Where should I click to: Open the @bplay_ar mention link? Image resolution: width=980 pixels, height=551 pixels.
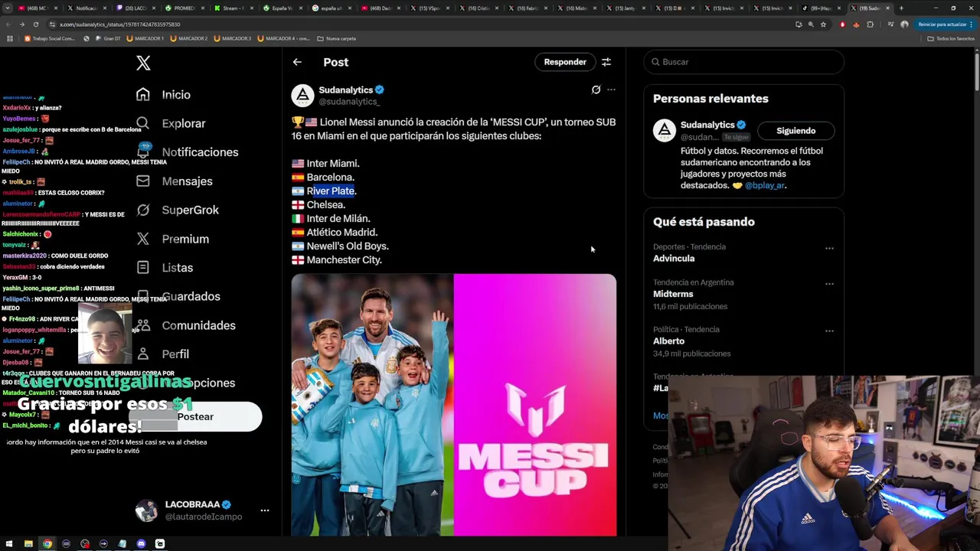click(x=765, y=185)
